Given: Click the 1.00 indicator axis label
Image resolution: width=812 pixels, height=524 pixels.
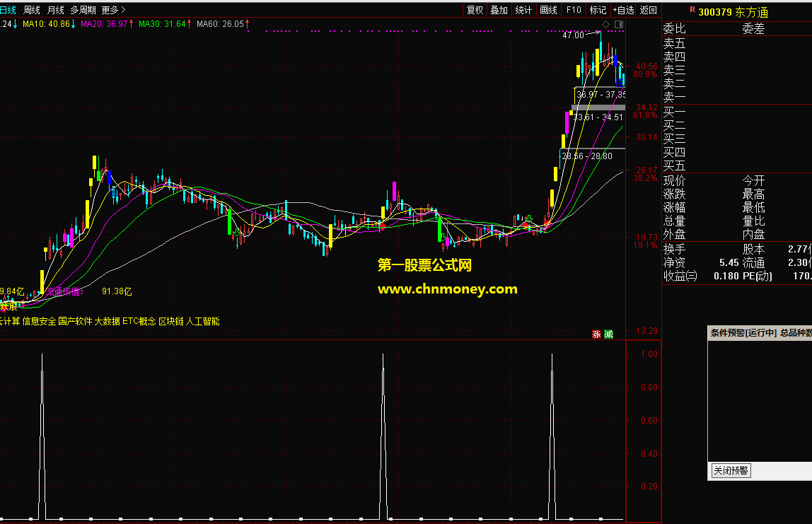Looking at the screenshot, I should (649, 354).
